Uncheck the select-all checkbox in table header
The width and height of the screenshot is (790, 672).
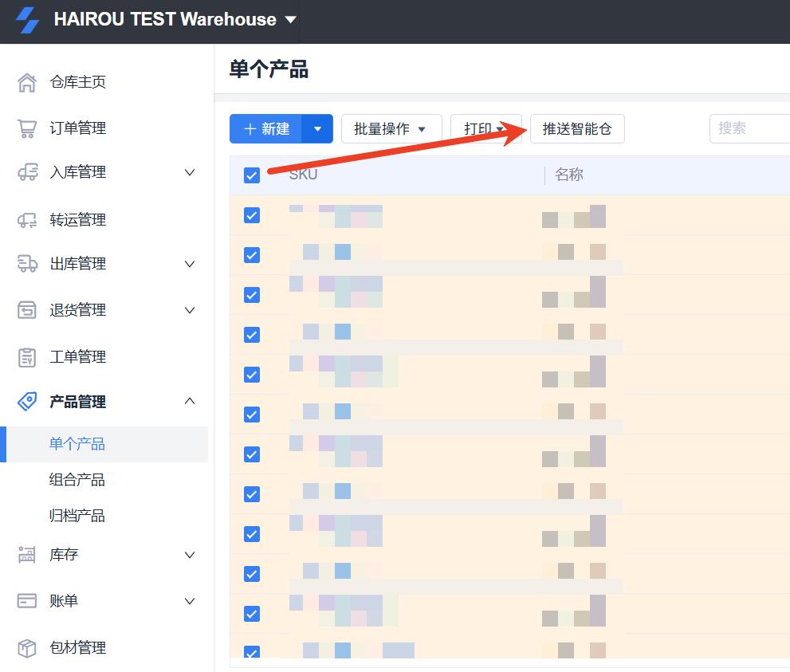point(252,175)
